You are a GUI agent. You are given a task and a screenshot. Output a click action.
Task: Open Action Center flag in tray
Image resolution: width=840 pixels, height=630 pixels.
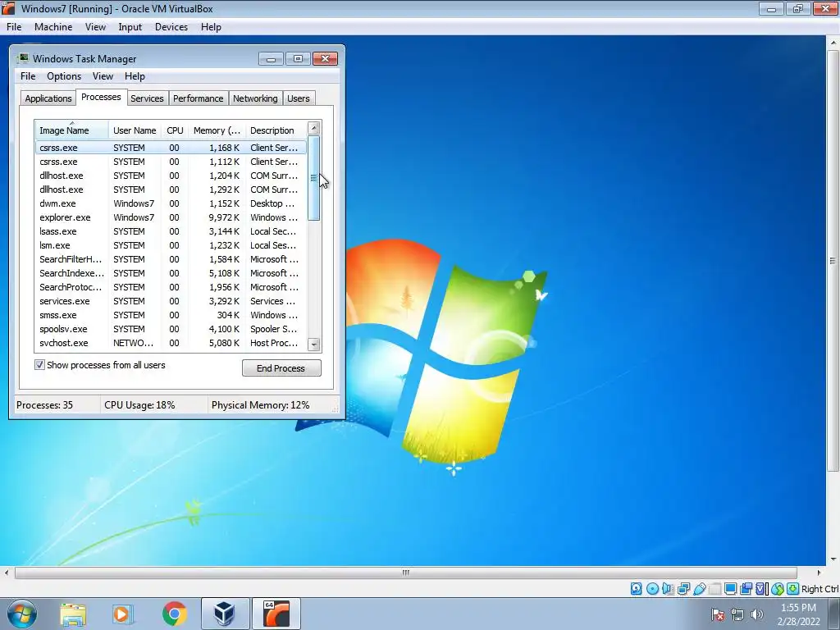coord(717,614)
